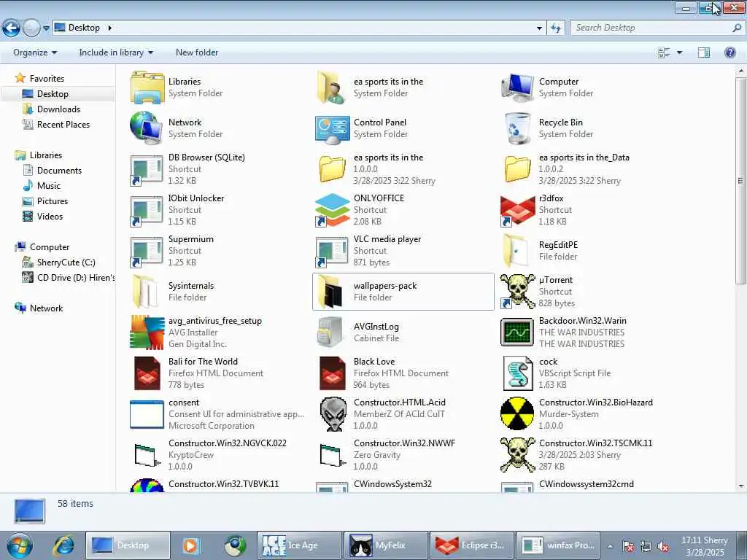Open the Libraries system folder icon
This screenshot has height=560, width=747.
tap(147, 87)
